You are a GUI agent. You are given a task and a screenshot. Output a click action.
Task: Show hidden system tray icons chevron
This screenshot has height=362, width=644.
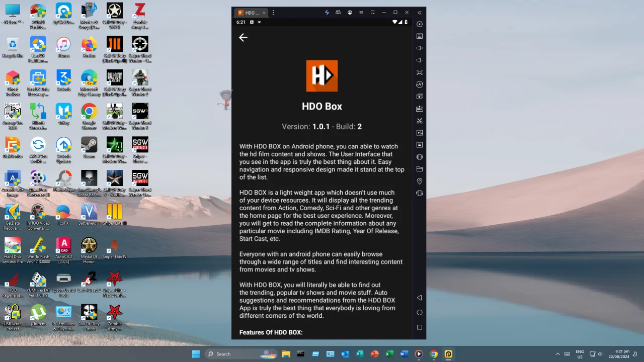557,354
